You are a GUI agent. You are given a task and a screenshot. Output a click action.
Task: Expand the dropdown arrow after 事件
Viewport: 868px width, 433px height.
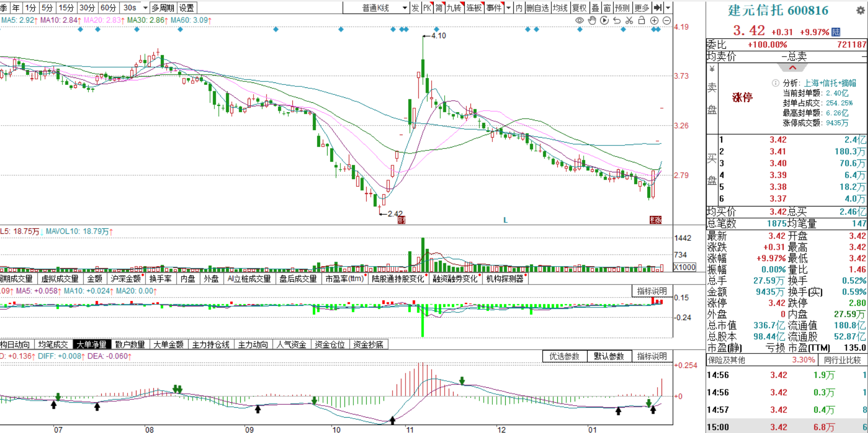click(508, 8)
